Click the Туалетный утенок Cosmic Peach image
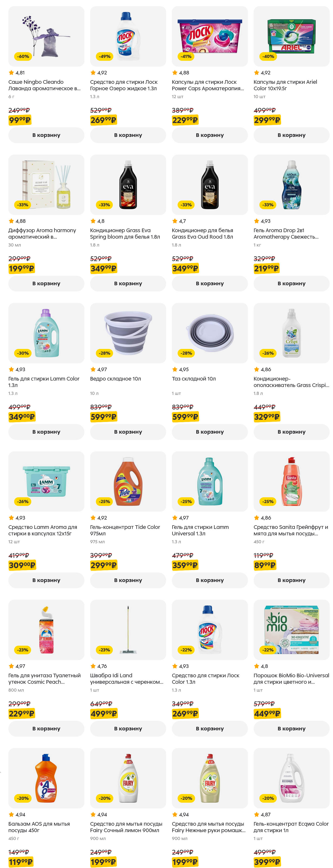This screenshot has height=868, width=333. pos(46,629)
